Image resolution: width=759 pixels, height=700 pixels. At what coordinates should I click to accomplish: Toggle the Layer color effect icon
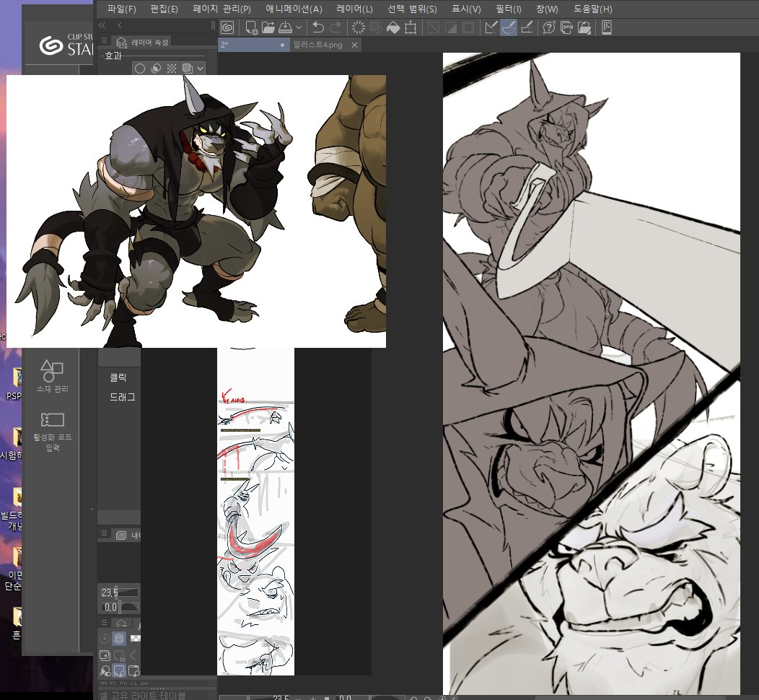pos(187,69)
